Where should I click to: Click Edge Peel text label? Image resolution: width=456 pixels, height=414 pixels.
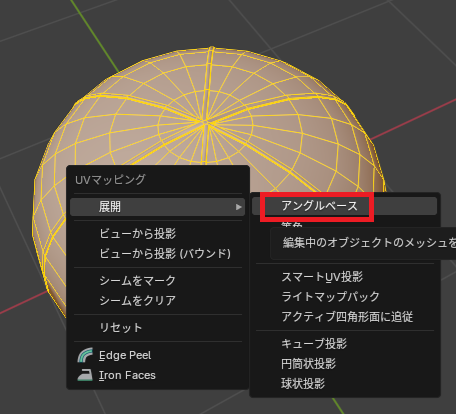tap(125, 355)
